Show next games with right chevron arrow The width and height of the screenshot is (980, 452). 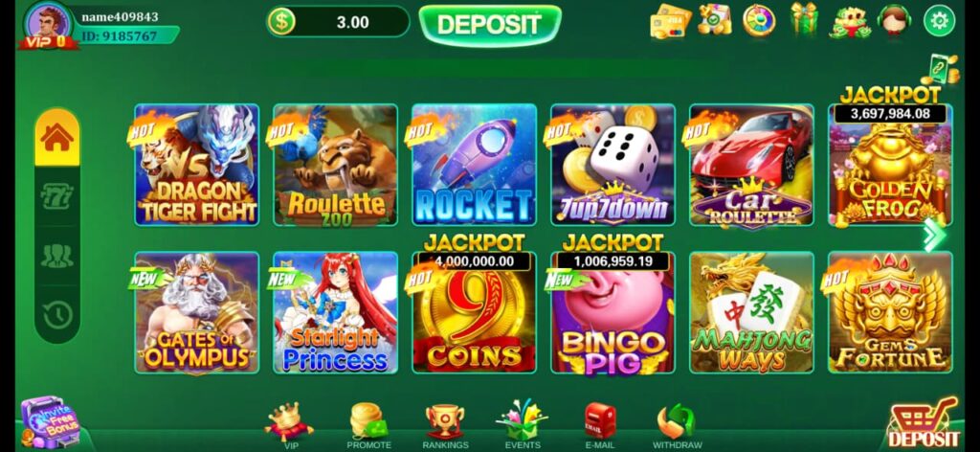click(934, 235)
